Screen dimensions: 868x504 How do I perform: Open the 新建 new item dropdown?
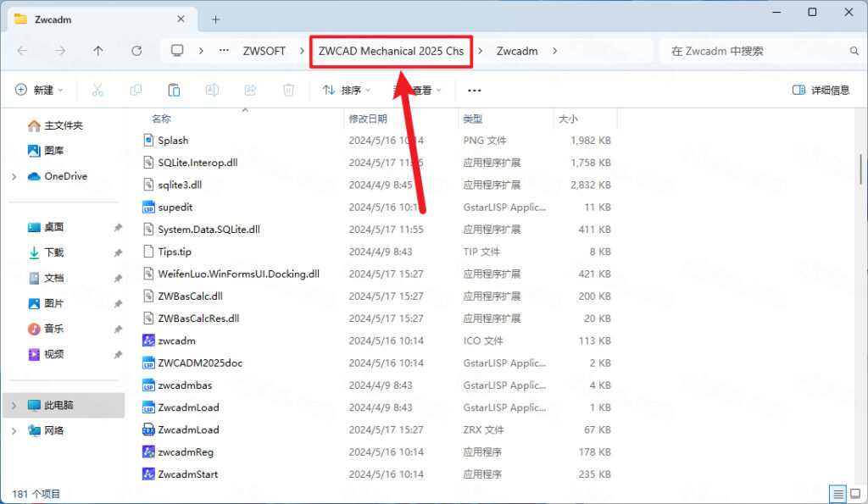tap(39, 90)
